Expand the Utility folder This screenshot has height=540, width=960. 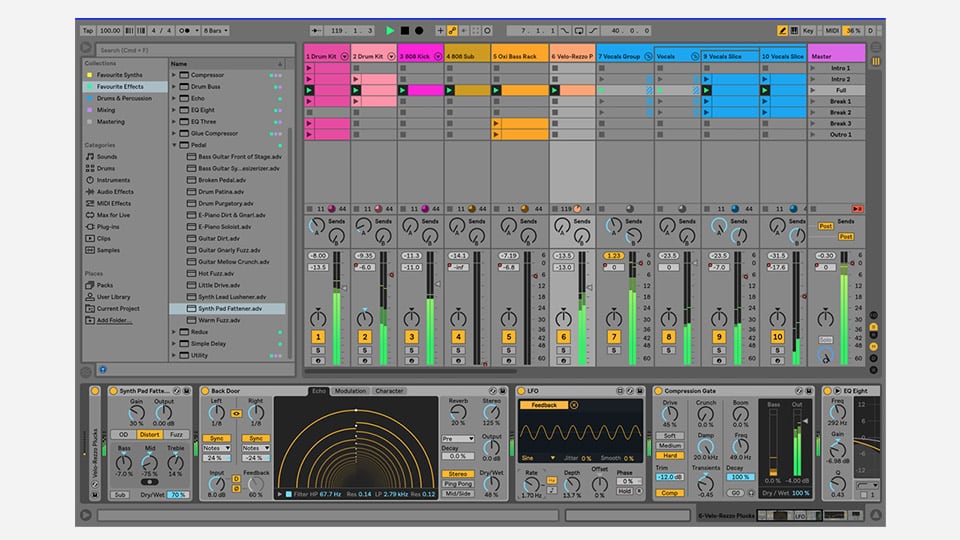tap(174, 355)
